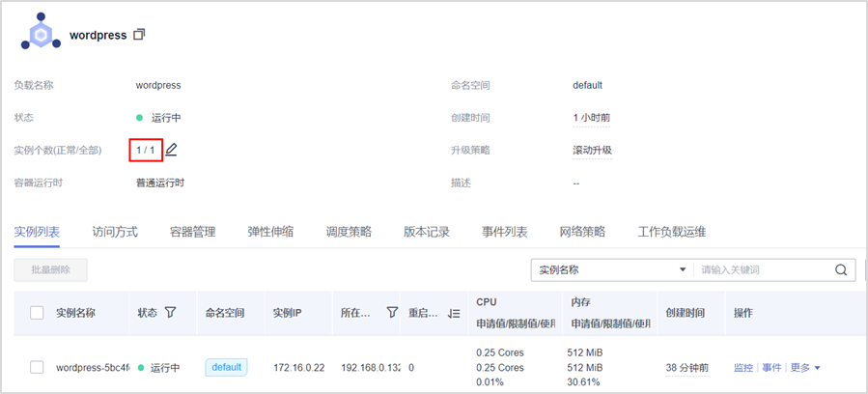This screenshot has height=394, width=868.
Task: Open 监控 for the wordpress instance
Action: click(742, 368)
